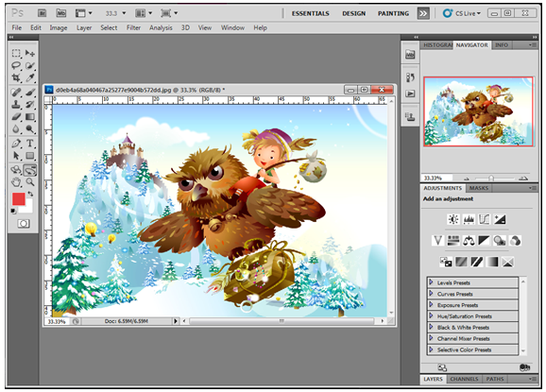
Task: Open the Filter menu
Action: click(x=133, y=27)
